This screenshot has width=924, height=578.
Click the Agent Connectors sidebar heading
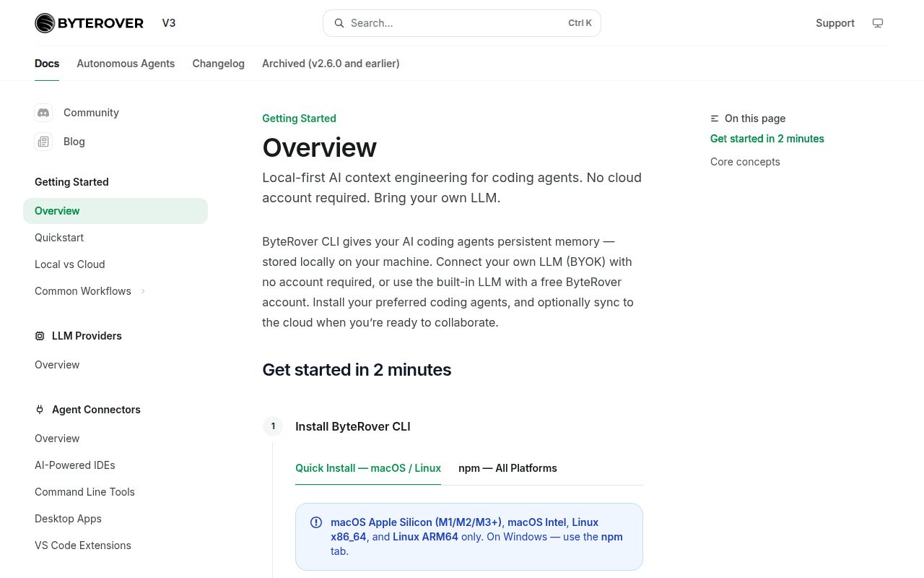click(x=96, y=410)
